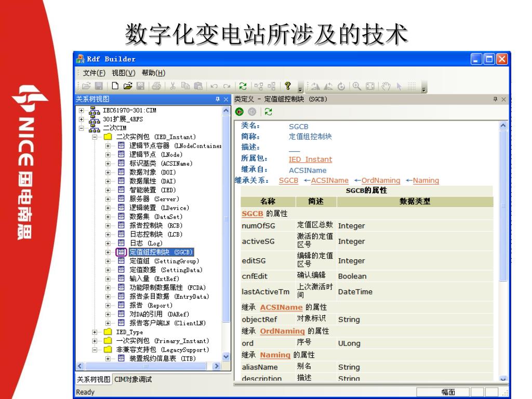The height and width of the screenshot is (399, 532).
Task: Click the definition pane scrollbar up arrow
Action: coord(503,126)
